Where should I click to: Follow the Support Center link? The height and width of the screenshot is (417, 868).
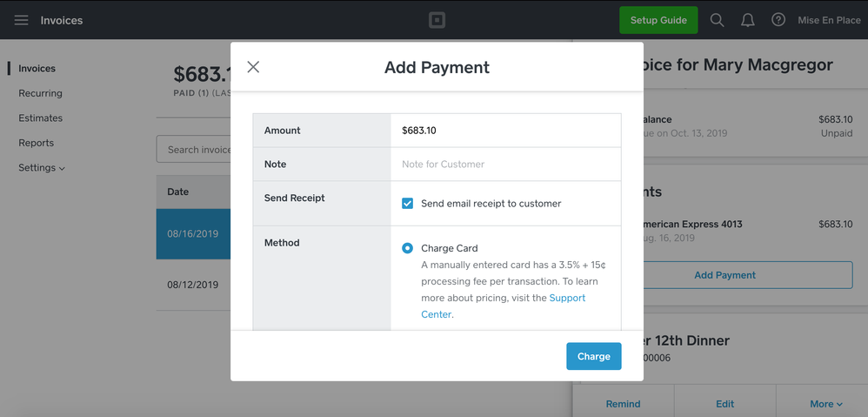click(x=567, y=298)
